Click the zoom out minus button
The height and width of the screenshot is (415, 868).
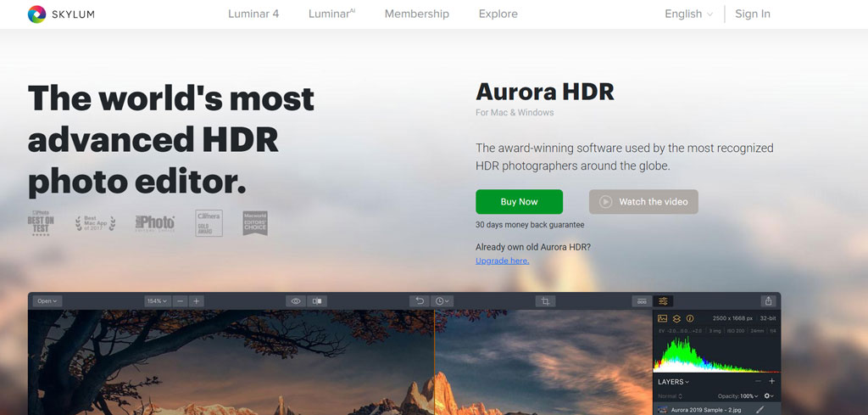180,301
